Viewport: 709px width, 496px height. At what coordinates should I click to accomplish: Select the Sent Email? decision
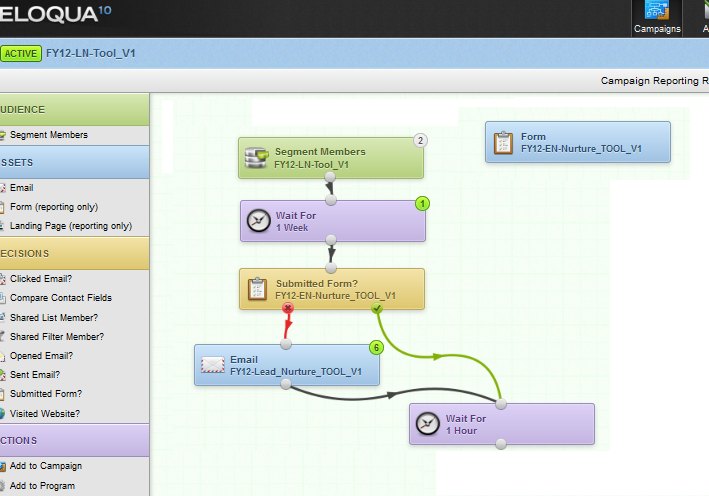click(35, 374)
